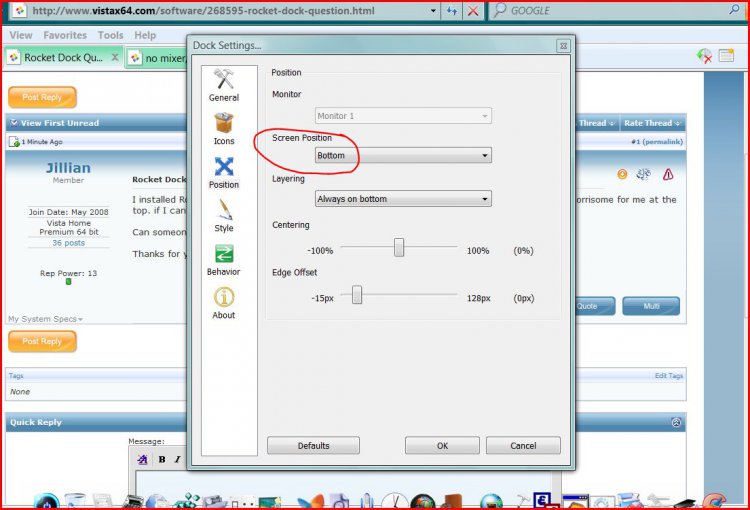Click the red triangle report post icon

[668, 174]
